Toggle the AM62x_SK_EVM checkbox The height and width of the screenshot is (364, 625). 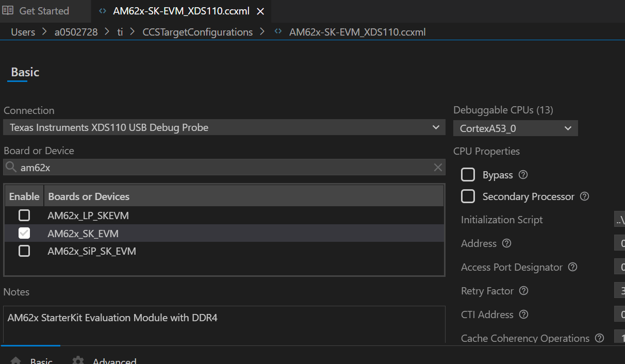pyautogui.click(x=24, y=233)
